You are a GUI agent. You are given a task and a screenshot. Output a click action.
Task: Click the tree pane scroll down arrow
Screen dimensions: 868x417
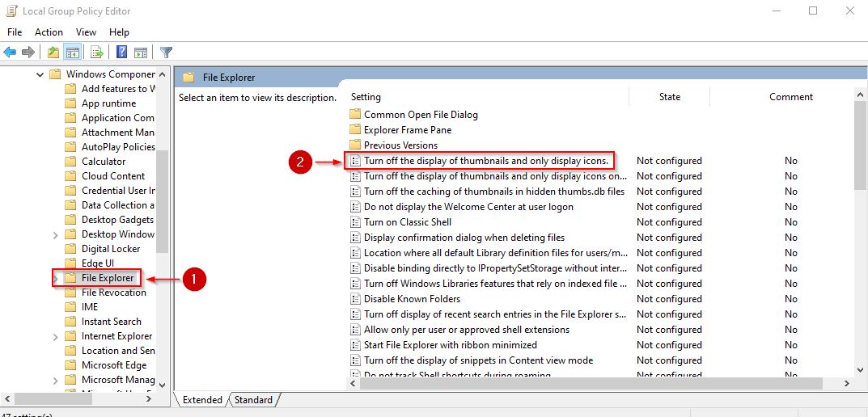pos(162,385)
